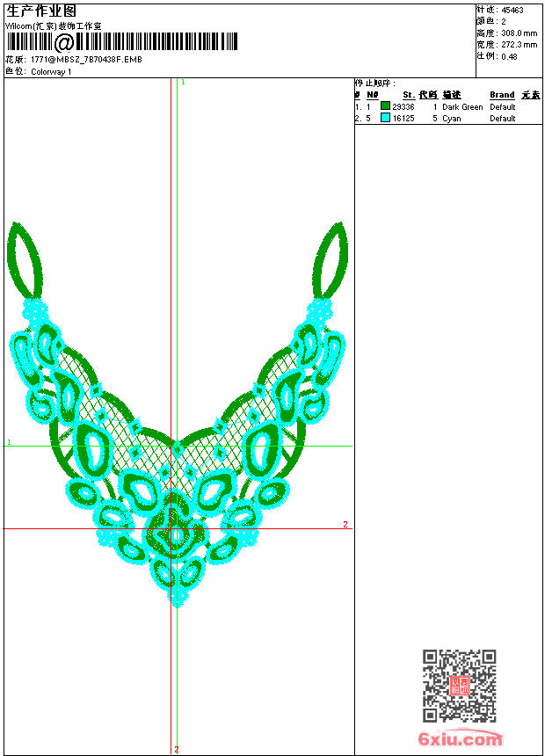This screenshot has width=545, height=756.
Task: Click the barcode in the header
Action: (x=123, y=42)
